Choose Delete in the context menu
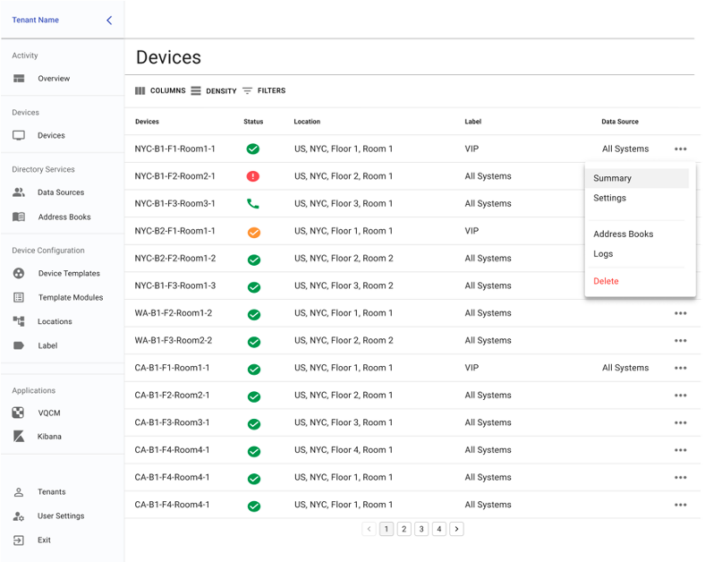This screenshot has width=705, height=562. (606, 281)
